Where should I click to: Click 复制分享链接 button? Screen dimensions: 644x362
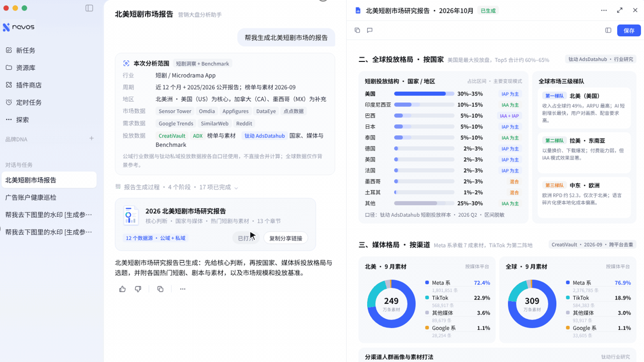(x=286, y=238)
